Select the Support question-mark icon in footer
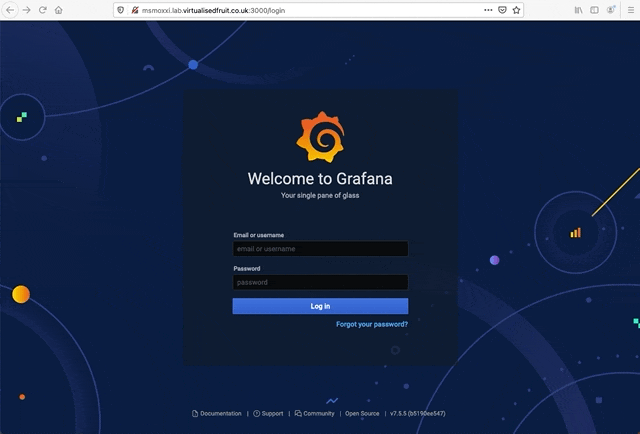Image resolution: width=640 pixels, height=434 pixels. click(257, 414)
